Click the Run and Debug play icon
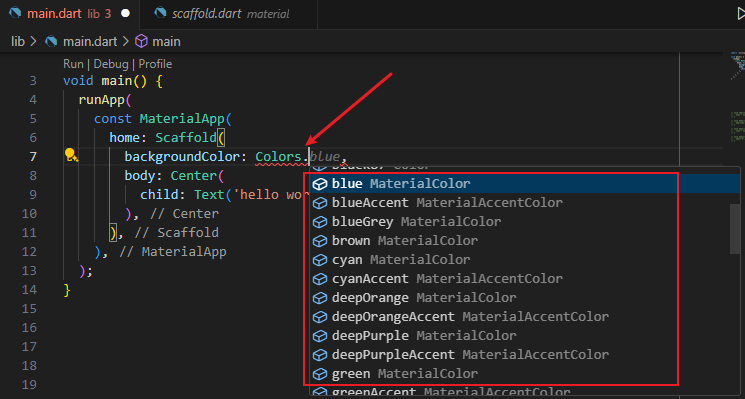 [740, 14]
